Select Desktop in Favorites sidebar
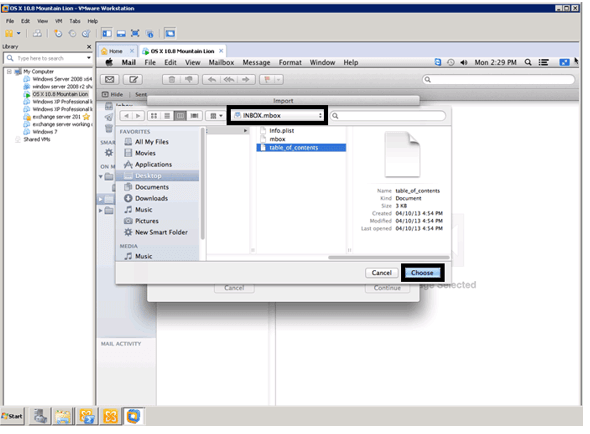 pyautogui.click(x=157, y=176)
